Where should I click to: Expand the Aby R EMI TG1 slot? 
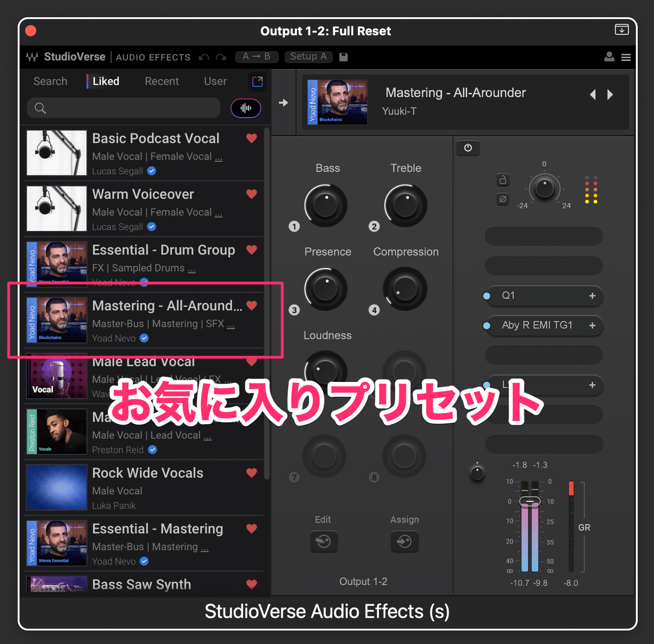click(x=592, y=326)
